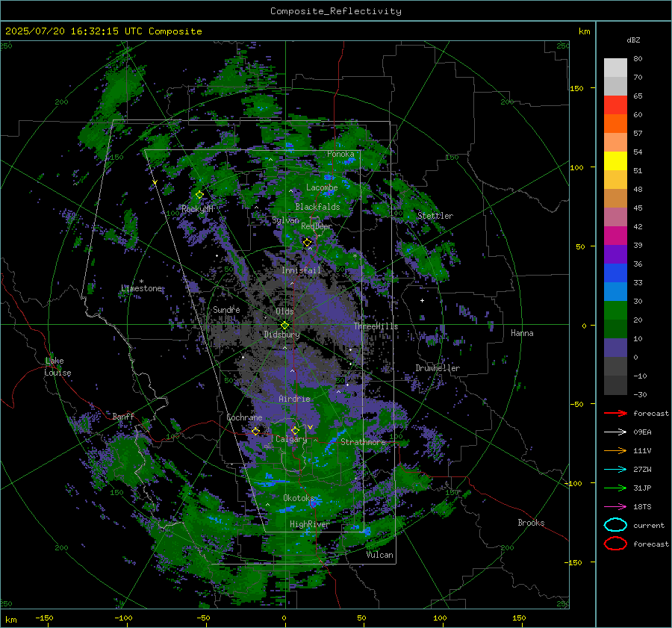
Task: Click the orange 111V arrow icon
Action: click(x=615, y=450)
